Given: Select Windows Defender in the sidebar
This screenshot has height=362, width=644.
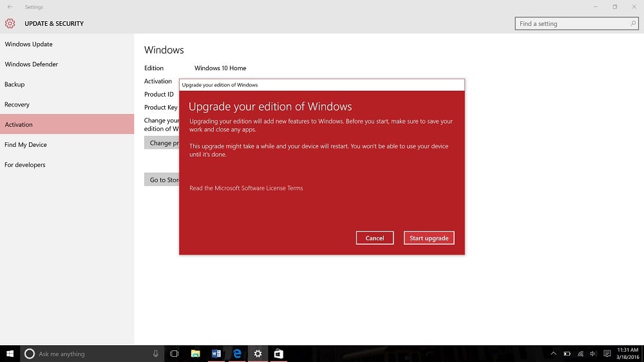Looking at the screenshot, I should (67, 64).
